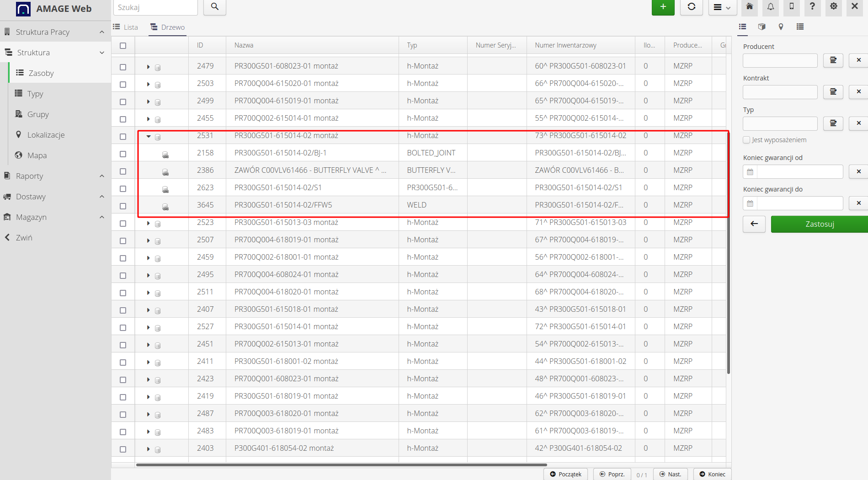The width and height of the screenshot is (868, 480).
Task: Click the Producent picker button
Action: coord(833,60)
